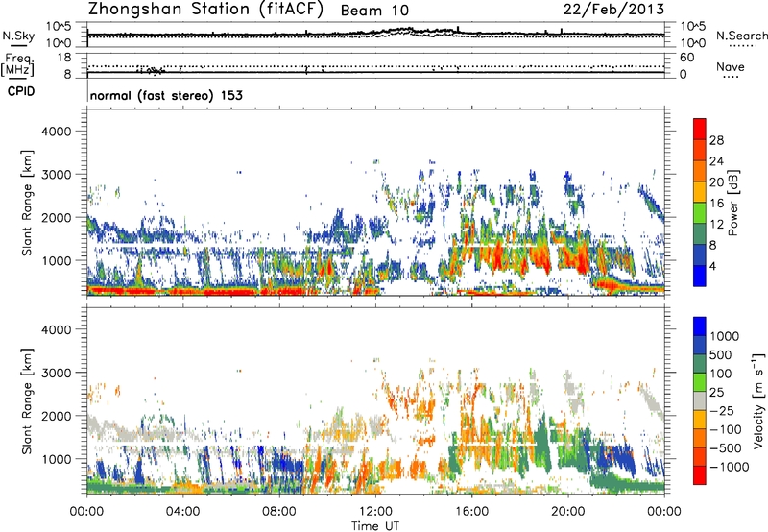Pick the red bottom velocity color segment
The height and width of the screenshot is (532, 768).
pyautogui.click(x=700, y=475)
